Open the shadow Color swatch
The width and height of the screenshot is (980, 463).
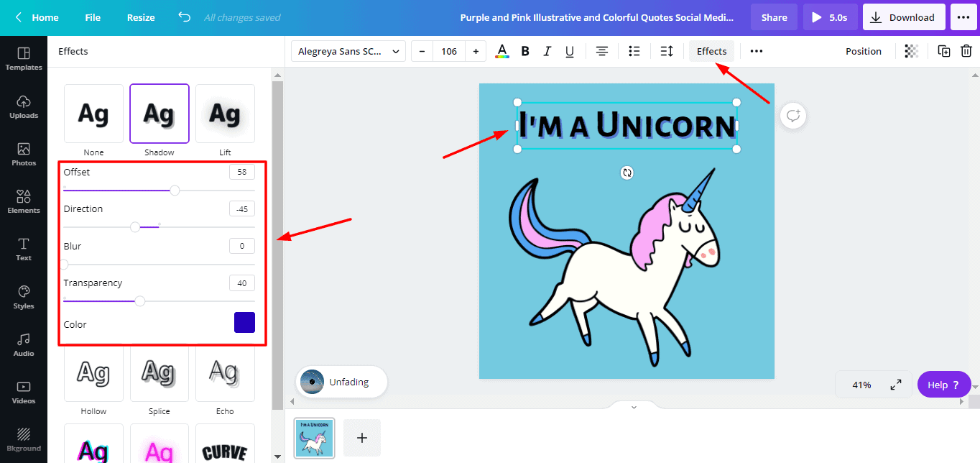coord(244,323)
